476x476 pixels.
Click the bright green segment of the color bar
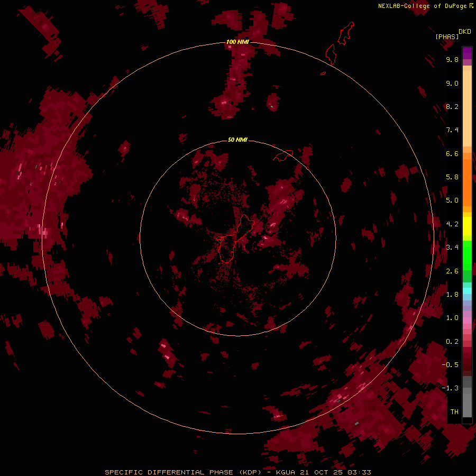pyautogui.click(x=467, y=255)
